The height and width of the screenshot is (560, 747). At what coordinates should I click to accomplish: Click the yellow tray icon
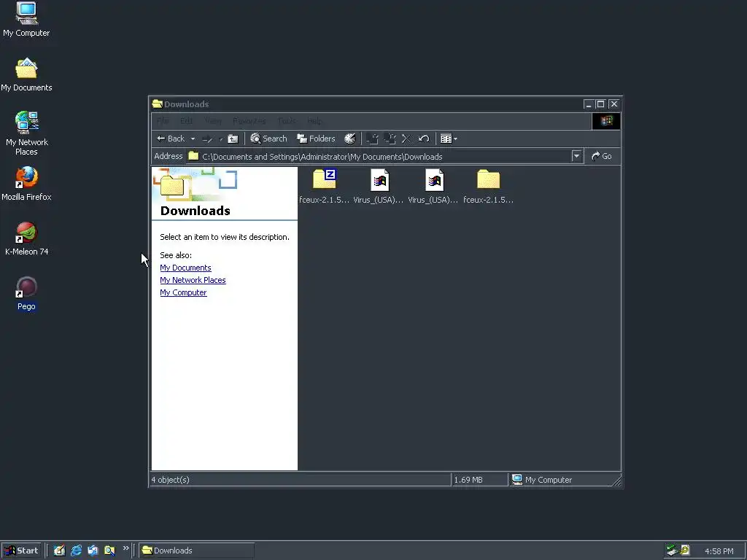point(685,551)
